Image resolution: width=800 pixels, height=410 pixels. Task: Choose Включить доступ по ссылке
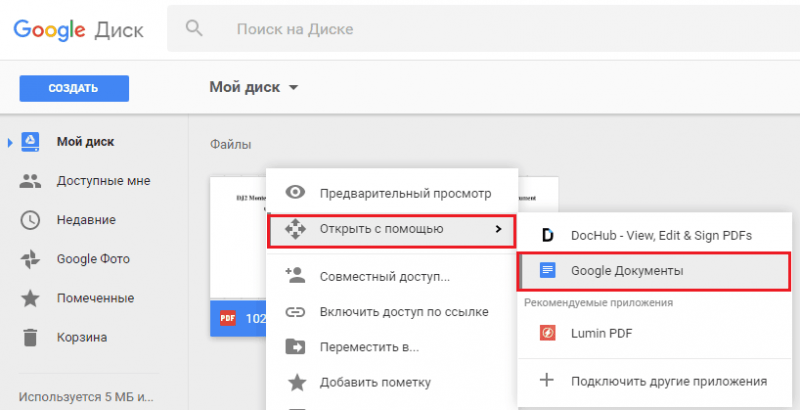pyautogui.click(x=392, y=312)
